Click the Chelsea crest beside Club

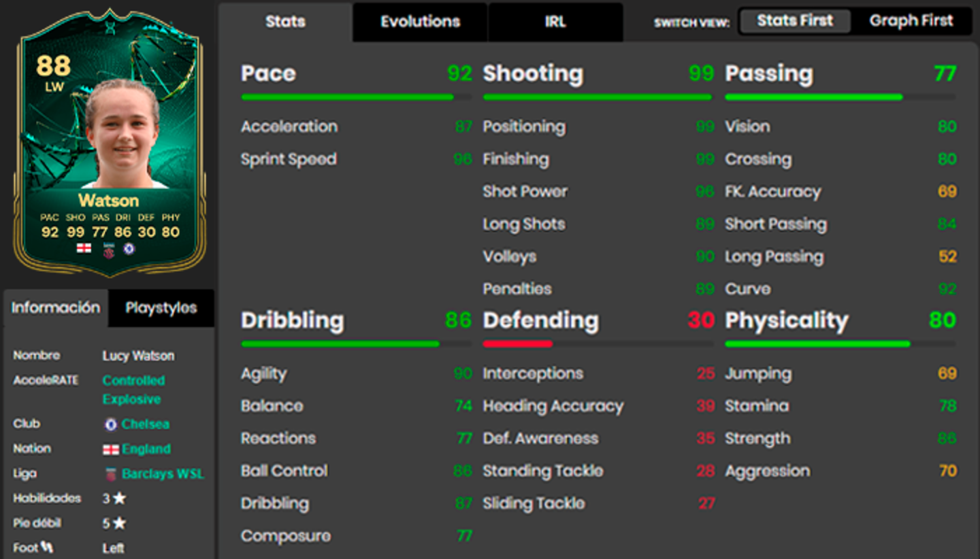coord(110,424)
